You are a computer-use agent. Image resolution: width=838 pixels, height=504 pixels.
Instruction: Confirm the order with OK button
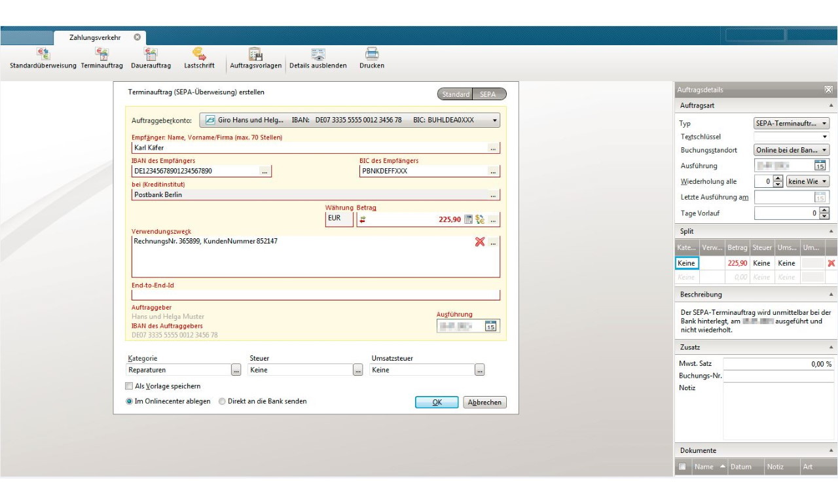(x=437, y=403)
